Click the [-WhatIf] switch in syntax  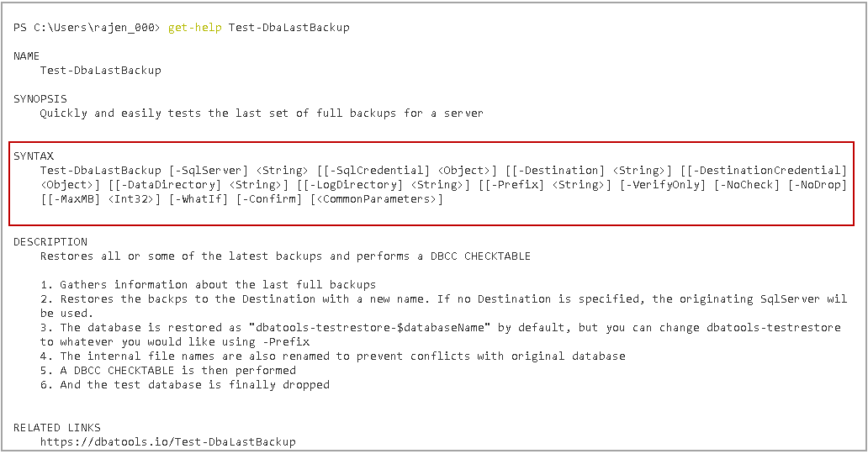click(x=198, y=199)
